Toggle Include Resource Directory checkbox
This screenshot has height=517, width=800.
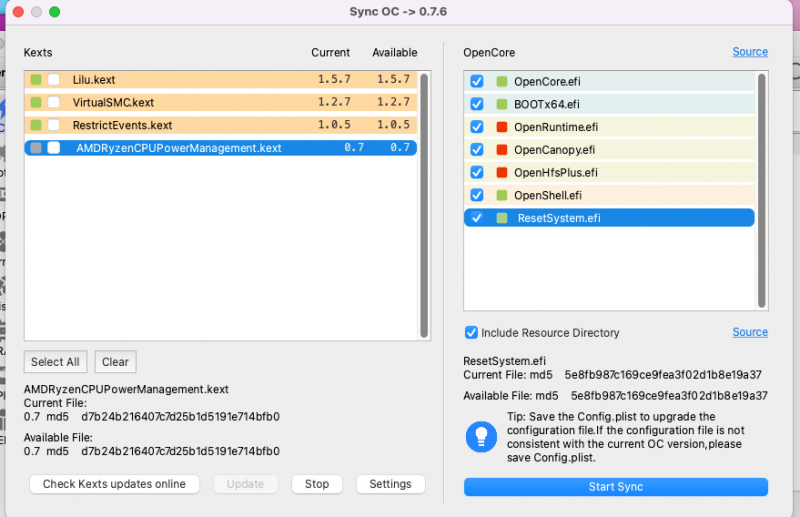tap(471, 333)
